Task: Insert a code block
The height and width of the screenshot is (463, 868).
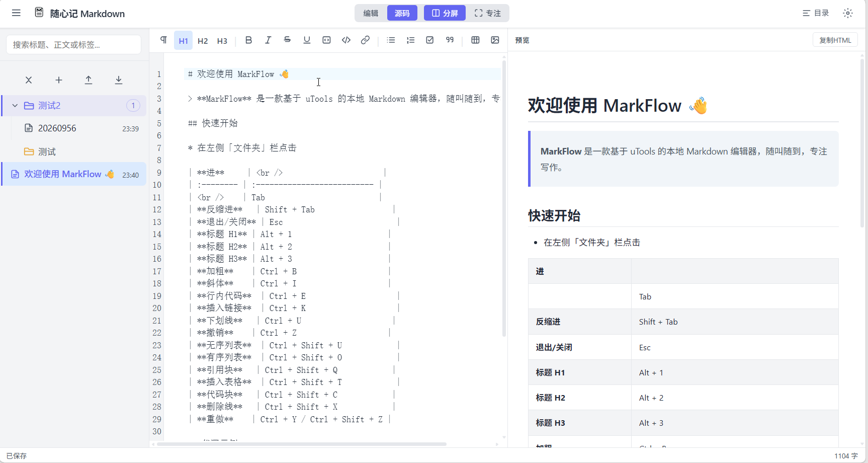Action: point(326,40)
